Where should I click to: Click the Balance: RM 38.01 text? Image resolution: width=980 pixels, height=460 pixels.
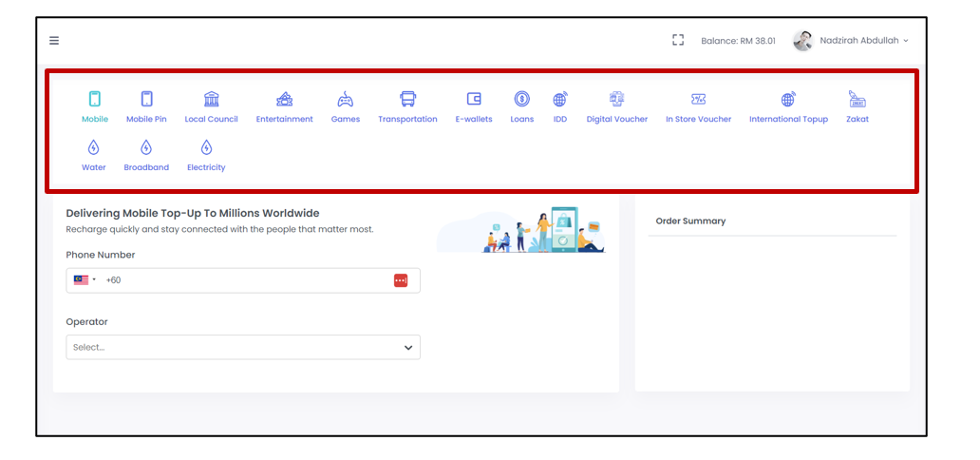tap(738, 41)
